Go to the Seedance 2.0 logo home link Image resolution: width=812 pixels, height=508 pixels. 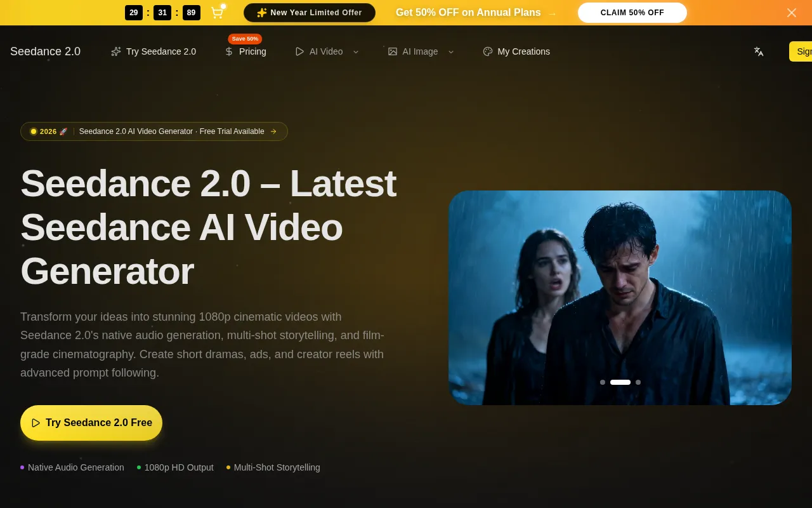45,51
